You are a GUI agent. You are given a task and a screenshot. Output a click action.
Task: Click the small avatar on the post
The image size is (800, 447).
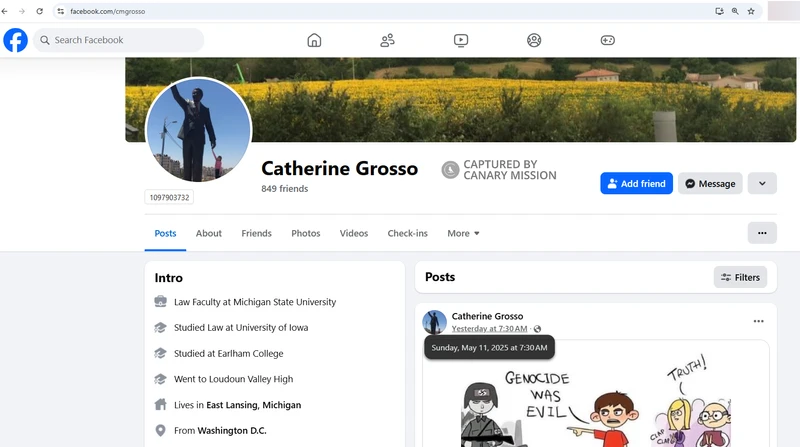coord(435,322)
